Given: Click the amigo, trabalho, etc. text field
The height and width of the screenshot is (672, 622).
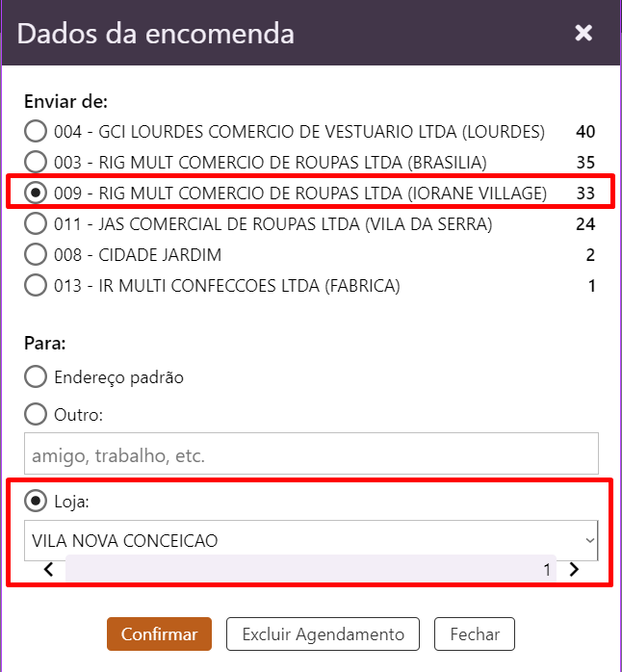Looking at the screenshot, I should coord(311,453).
